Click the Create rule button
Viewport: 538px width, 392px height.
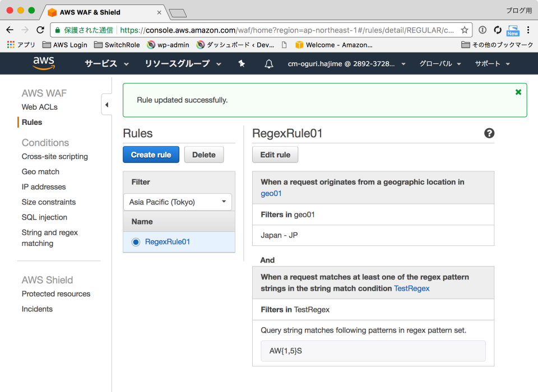pos(151,155)
